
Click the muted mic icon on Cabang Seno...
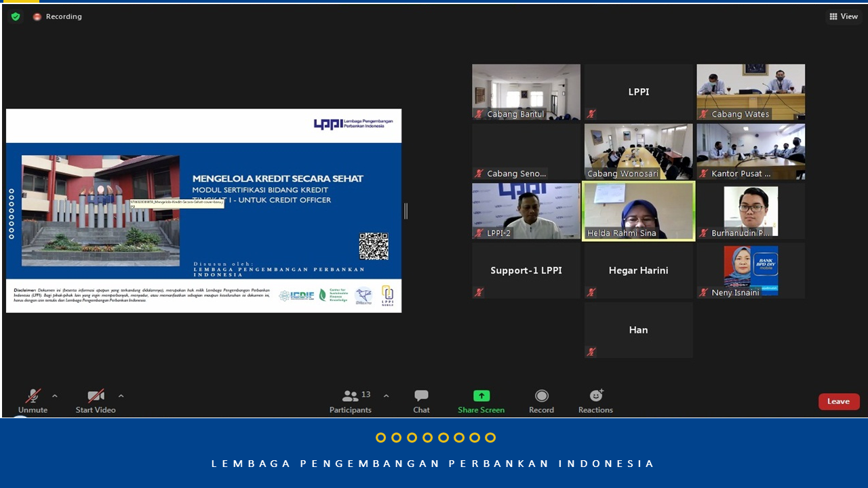point(479,174)
